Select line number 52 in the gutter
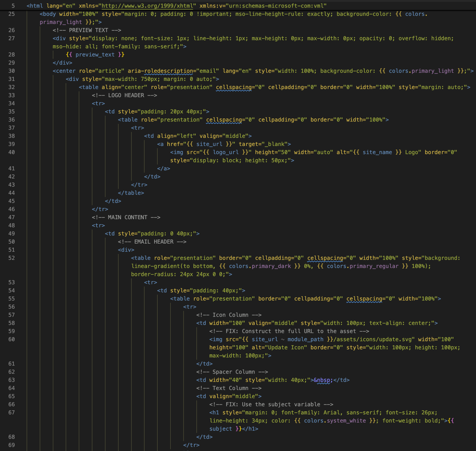Image resolution: width=476 pixels, height=451 pixels. click(x=11, y=258)
